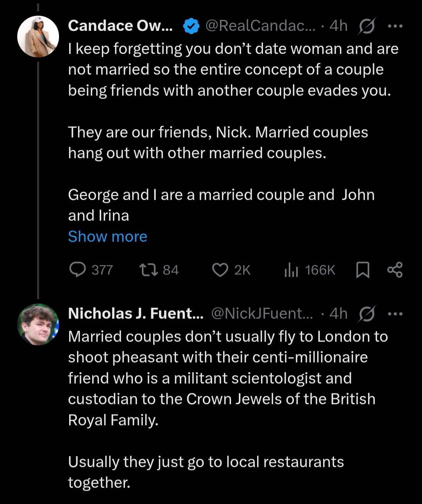Expand tweet with Show more
The width and height of the screenshot is (422, 504).
click(x=107, y=236)
